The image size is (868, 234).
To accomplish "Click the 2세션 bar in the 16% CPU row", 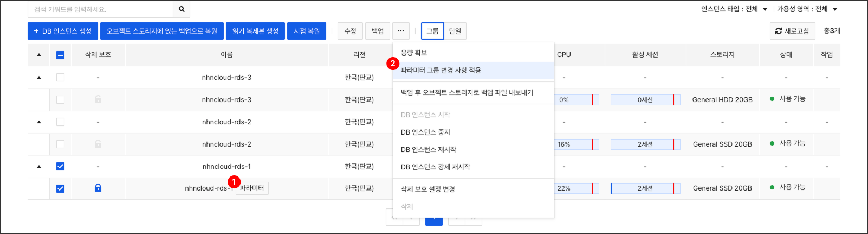I will tap(645, 144).
